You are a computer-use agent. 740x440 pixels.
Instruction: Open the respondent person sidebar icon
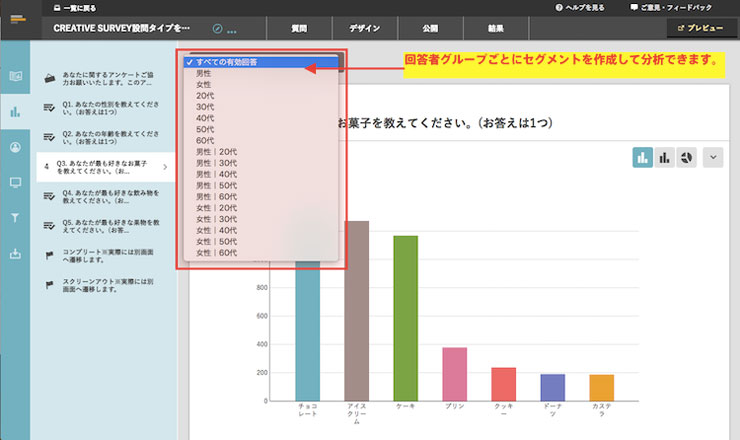click(15, 147)
